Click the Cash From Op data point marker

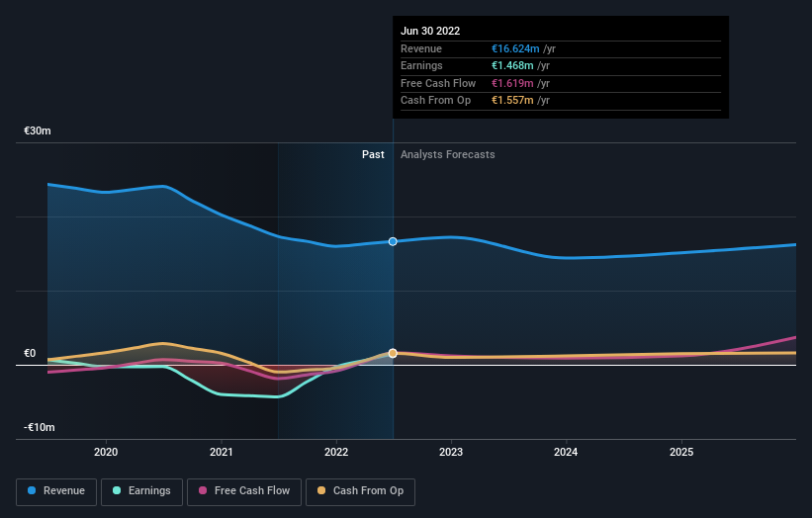point(393,353)
